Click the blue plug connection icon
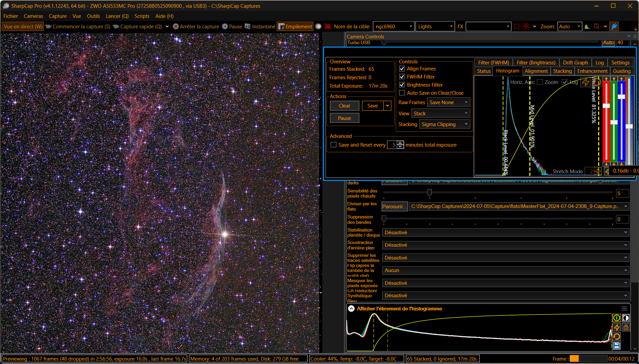The width and height of the screenshot is (639, 364). tap(614, 26)
